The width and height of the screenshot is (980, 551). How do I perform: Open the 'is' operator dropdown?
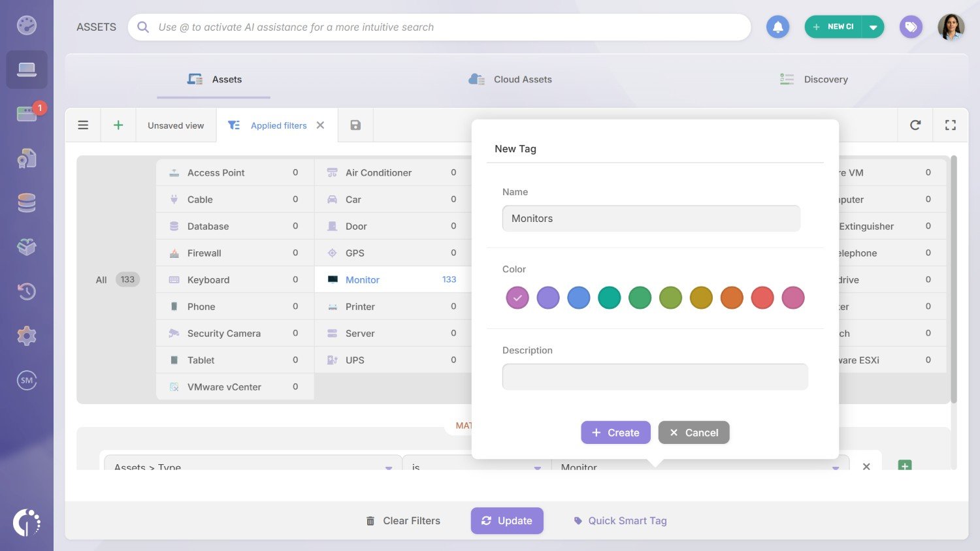tap(537, 467)
